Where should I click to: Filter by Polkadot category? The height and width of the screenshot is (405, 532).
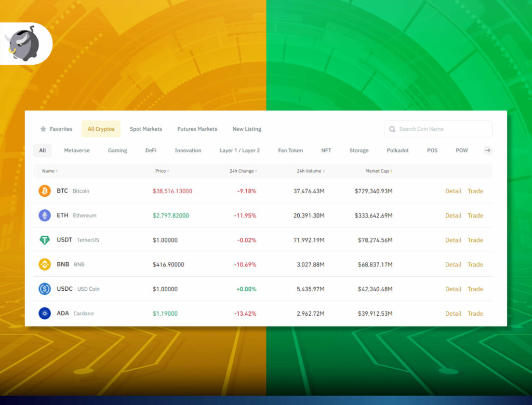click(397, 150)
